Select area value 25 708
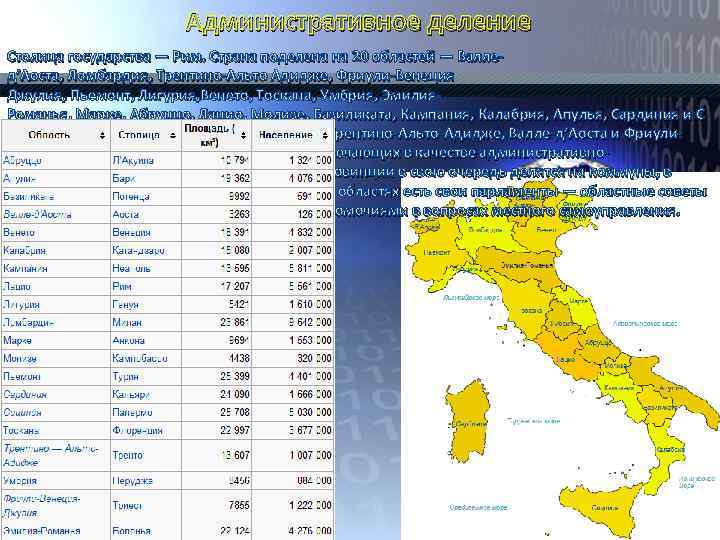Image resolution: width=720 pixels, height=540 pixels. pos(235,412)
